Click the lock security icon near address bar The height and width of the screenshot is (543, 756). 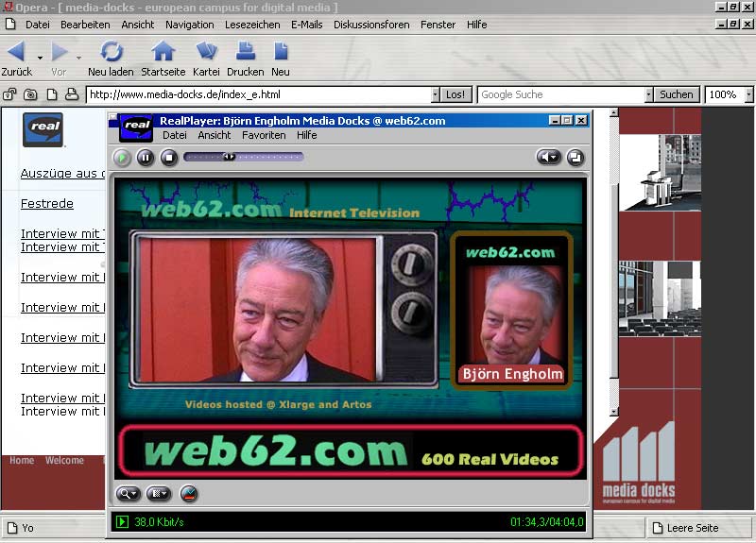(x=9, y=94)
